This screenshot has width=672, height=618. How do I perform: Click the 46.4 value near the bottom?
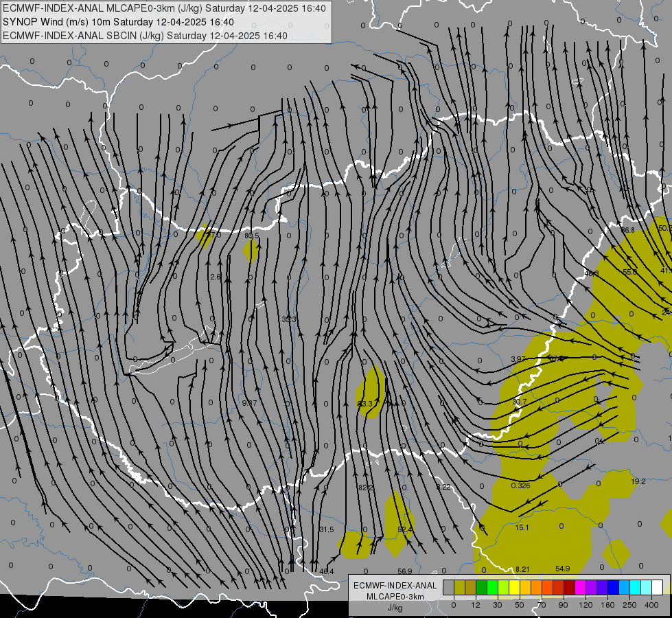(x=327, y=571)
